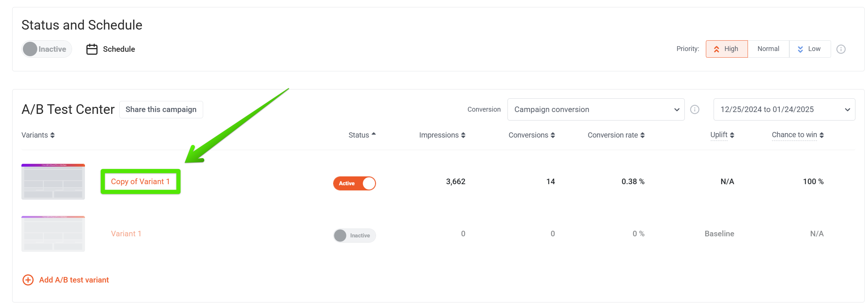Toggle the campaign Inactive status switch

pyautogui.click(x=47, y=49)
